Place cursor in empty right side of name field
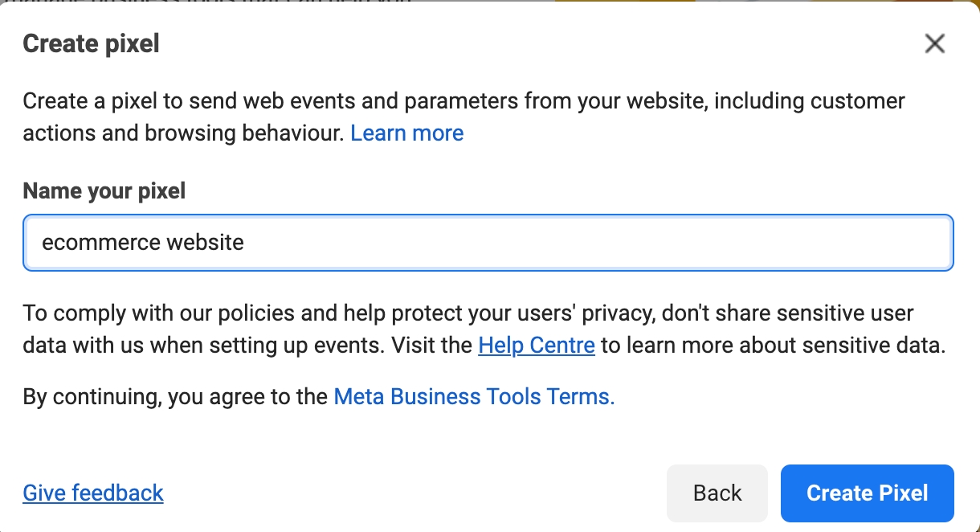 (643, 242)
